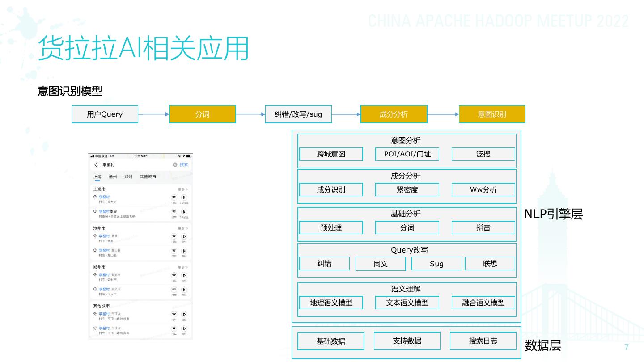Click the 货拉拉AI相关应用 slide title

143,48
